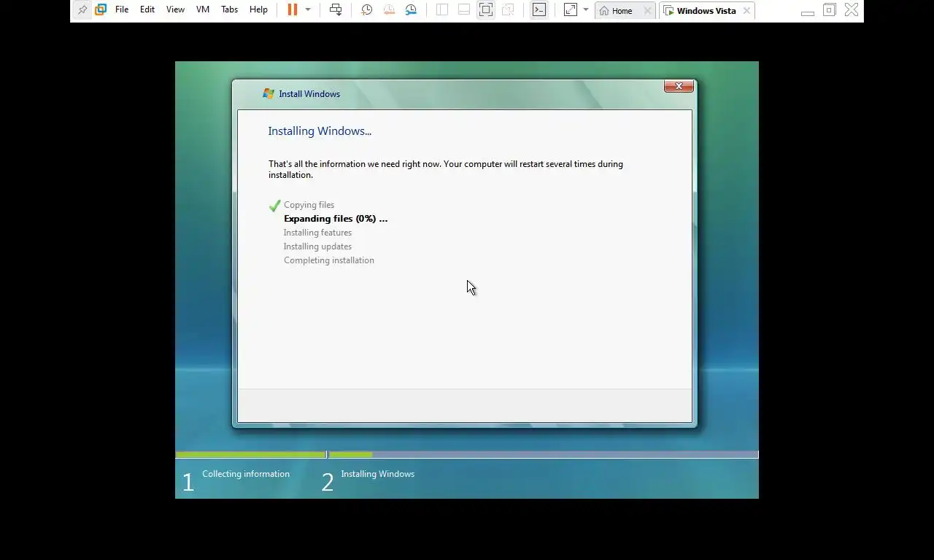Click the pin toolbar icon

82,10
